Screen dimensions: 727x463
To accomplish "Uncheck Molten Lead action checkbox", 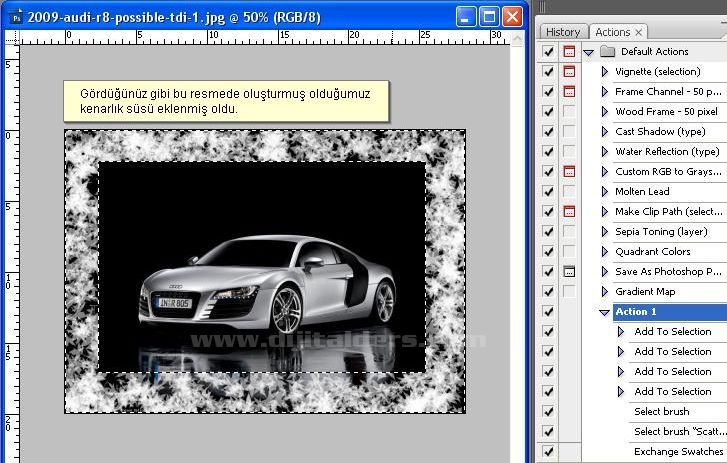I will [x=548, y=191].
